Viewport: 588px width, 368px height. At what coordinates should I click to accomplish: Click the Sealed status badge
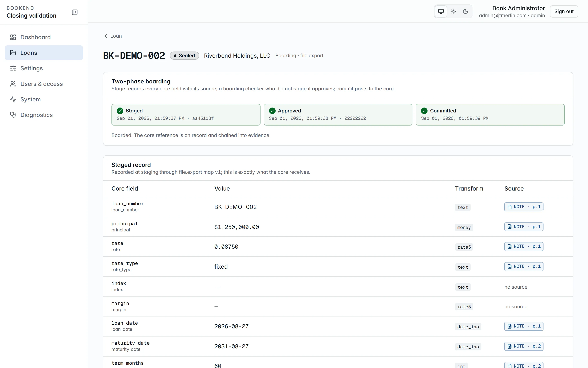coord(184,56)
